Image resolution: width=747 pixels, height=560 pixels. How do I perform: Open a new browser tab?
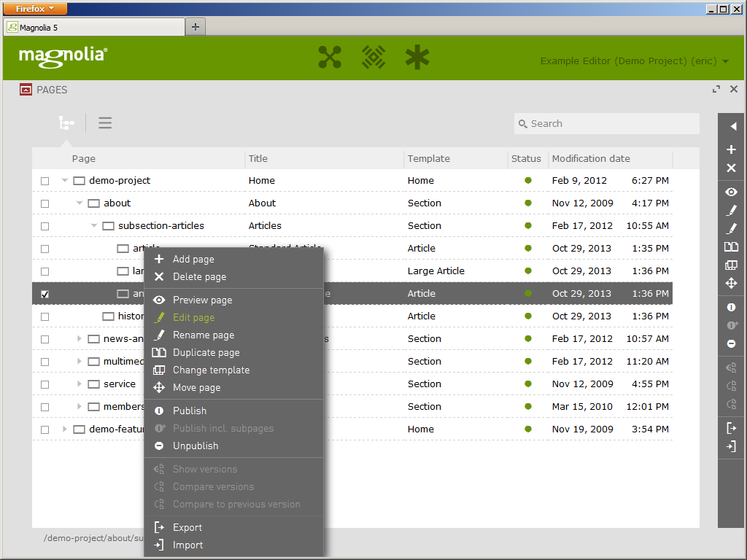click(x=196, y=27)
